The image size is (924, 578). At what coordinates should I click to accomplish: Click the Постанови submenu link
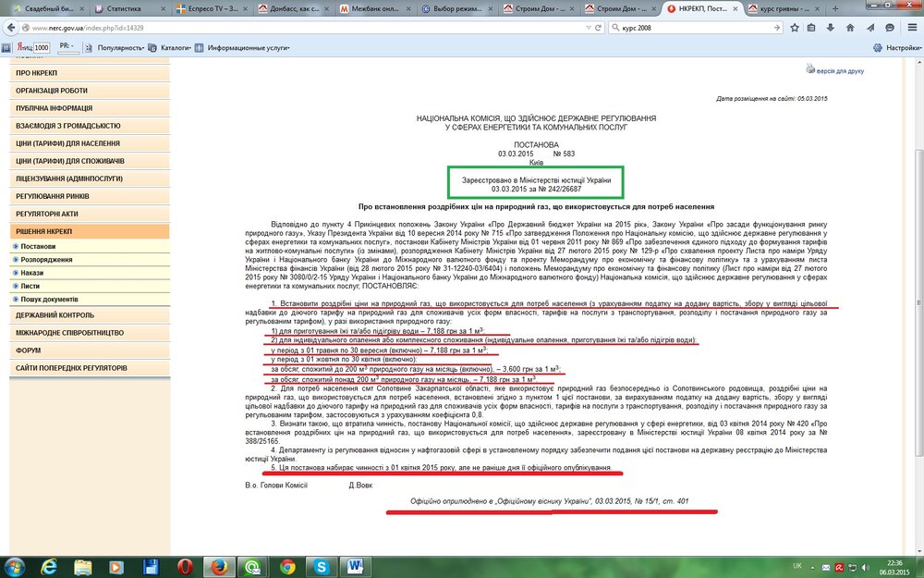pyautogui.click(x=38, y=247)
